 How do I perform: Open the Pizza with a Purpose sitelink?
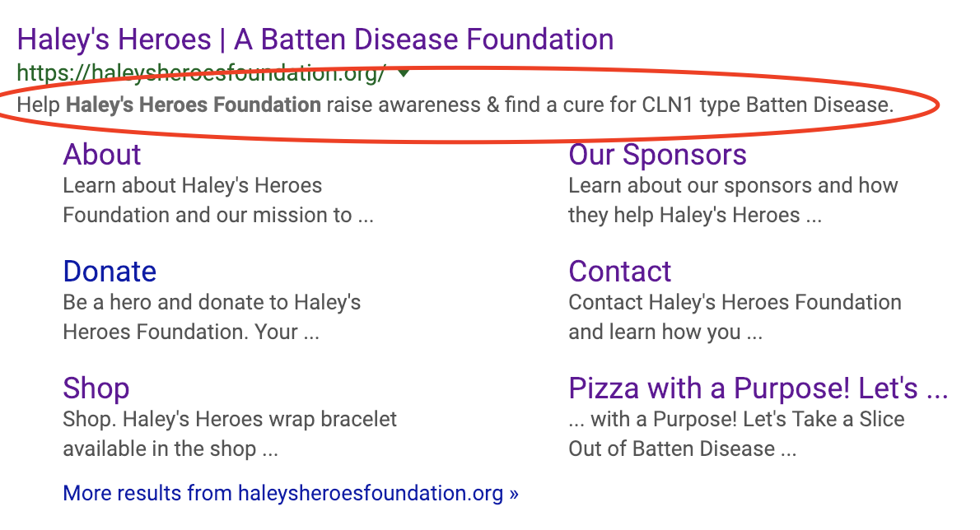click(x=758, y=388)
